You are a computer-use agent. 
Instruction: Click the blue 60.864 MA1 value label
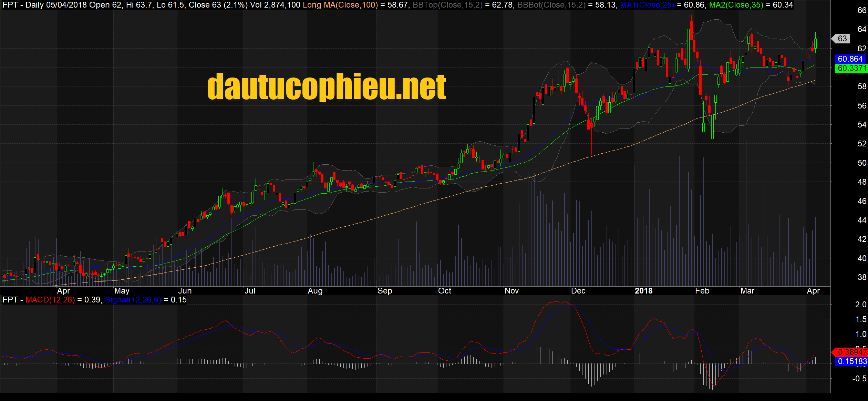[x=850, y=59]
